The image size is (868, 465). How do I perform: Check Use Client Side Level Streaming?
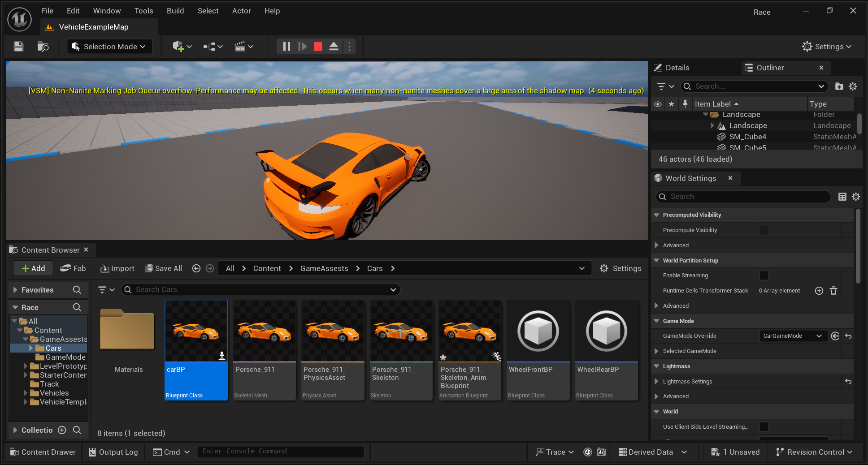pyautogui.click(x=764, y=427)
